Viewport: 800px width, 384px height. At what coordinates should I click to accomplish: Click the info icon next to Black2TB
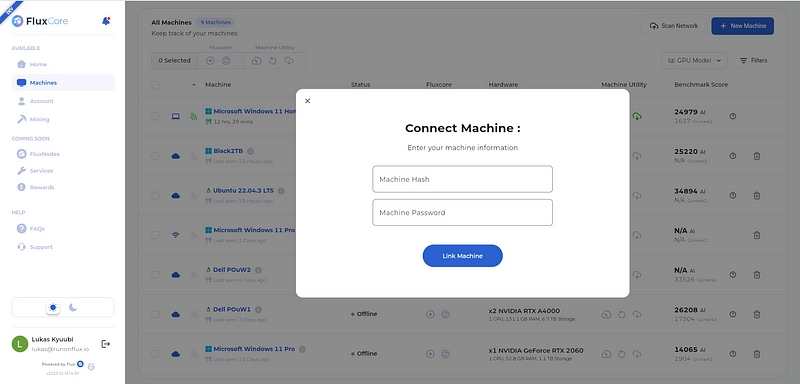pos(251,151)
